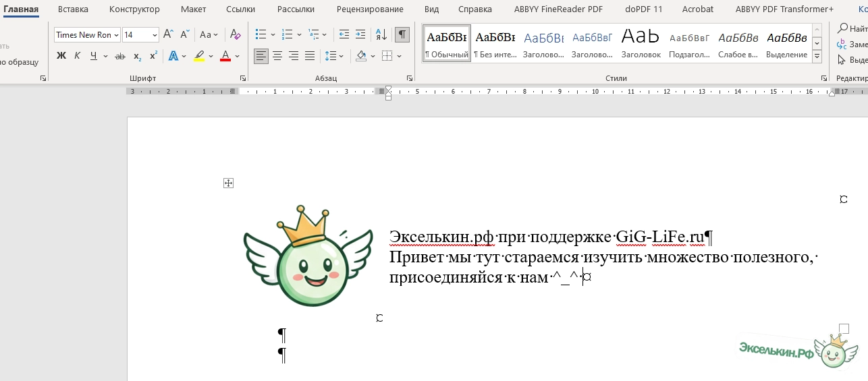Apply the yellow text highlight color
Image resolution: width=868 pixels, height=381 pixels.
pyautogui.click(x=198, y=56)
